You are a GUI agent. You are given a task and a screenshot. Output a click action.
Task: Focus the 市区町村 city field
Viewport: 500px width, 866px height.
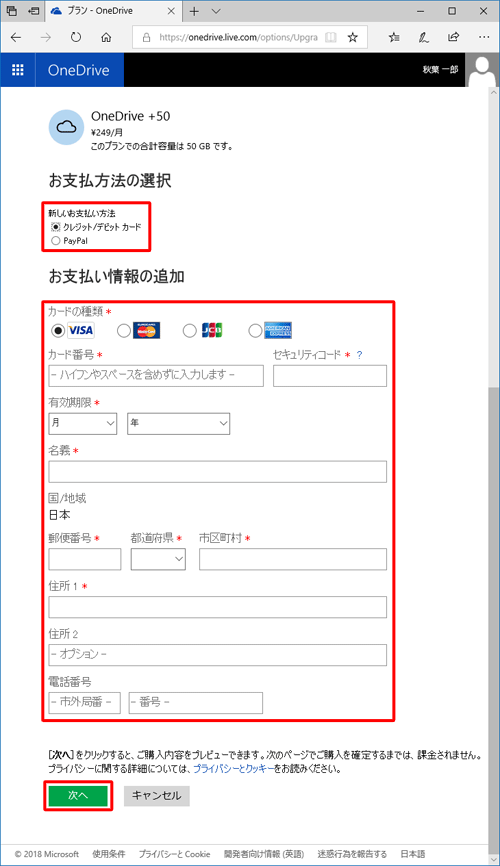point(293,559)
